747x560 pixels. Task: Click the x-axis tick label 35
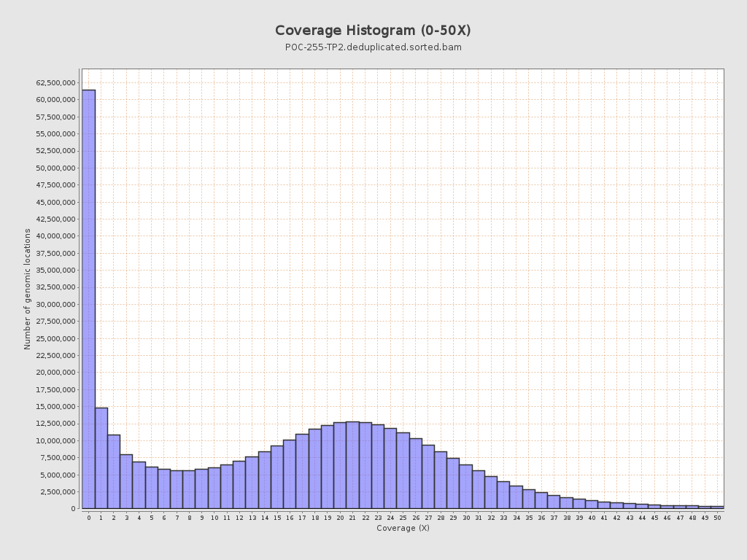[529, 518]
